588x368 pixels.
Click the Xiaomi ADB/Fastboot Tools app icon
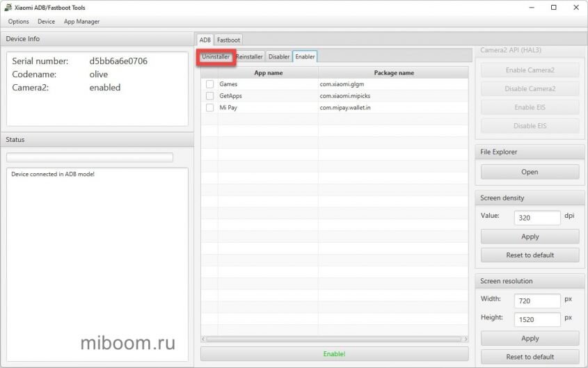[8, 8]
